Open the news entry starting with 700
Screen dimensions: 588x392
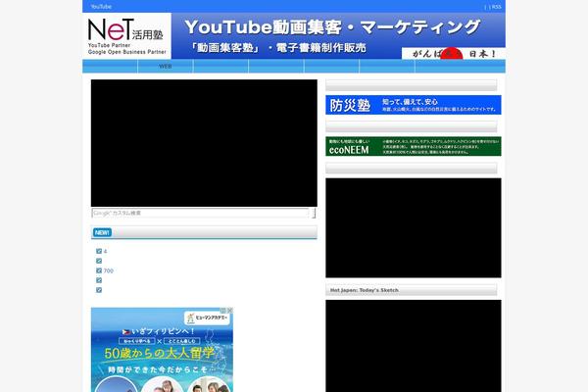coord(109,270)
